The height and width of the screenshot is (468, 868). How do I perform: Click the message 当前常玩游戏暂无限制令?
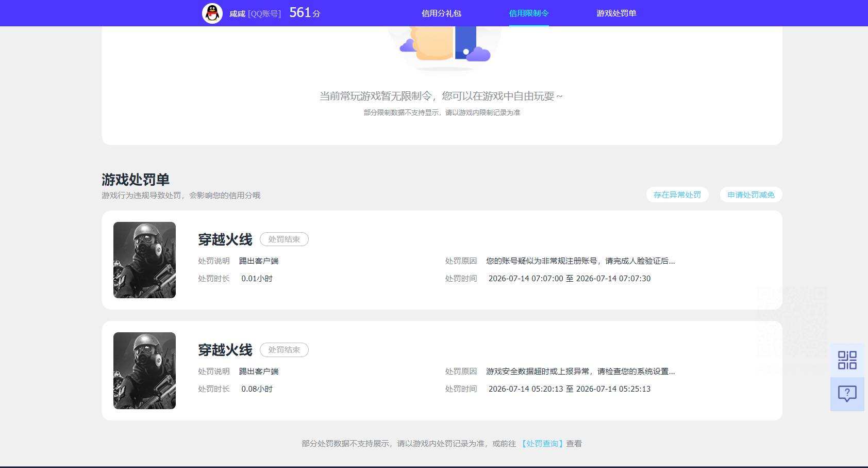tap(441, 96)
